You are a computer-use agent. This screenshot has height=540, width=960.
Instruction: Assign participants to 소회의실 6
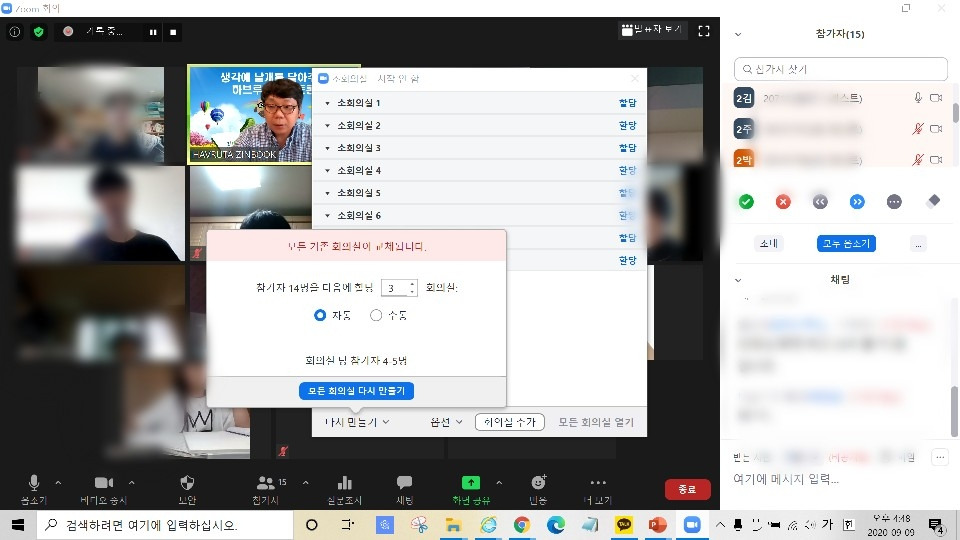pyautogui.click(x=627, y=215)
